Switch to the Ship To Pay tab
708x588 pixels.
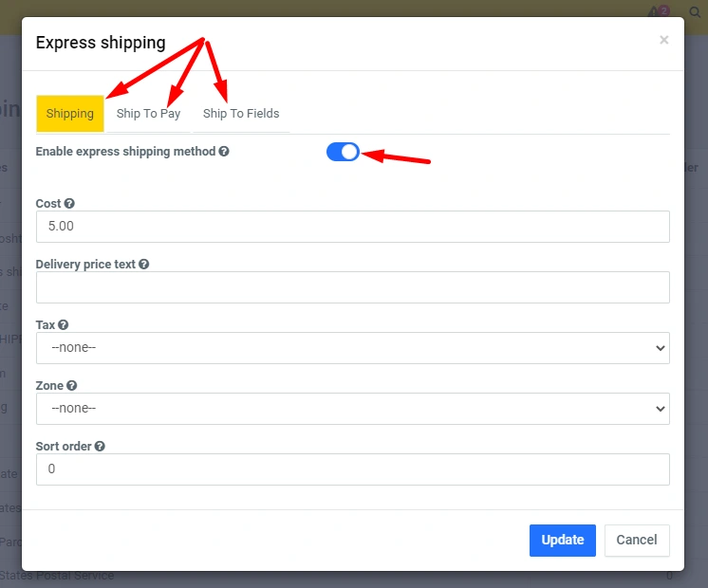pyautogui.click(x=148, y=114)
